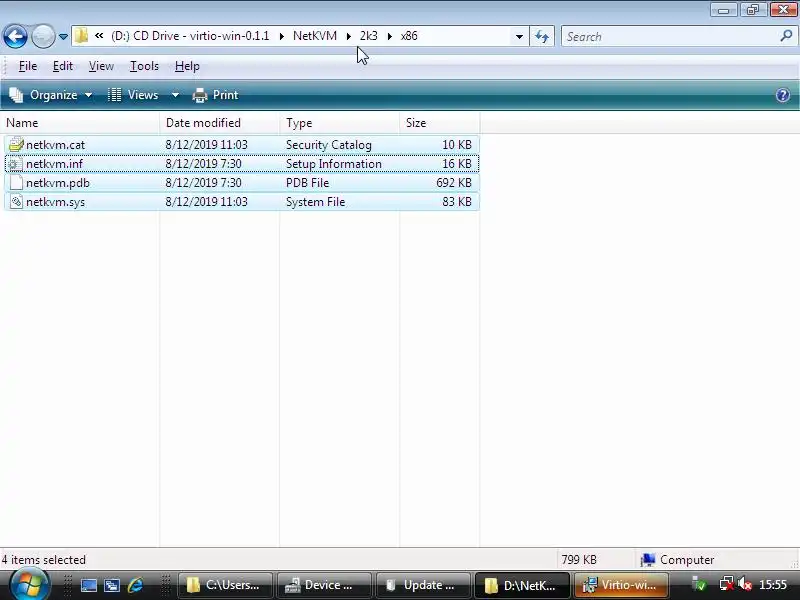Click the '692 KB' size cell
Viewport: 800px width, 600px height.
[x=454, y=183]
